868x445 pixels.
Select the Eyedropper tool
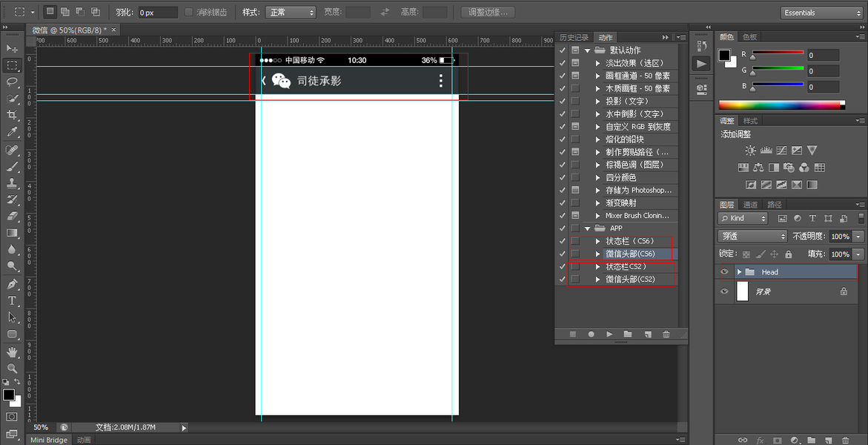coord(12,131)
